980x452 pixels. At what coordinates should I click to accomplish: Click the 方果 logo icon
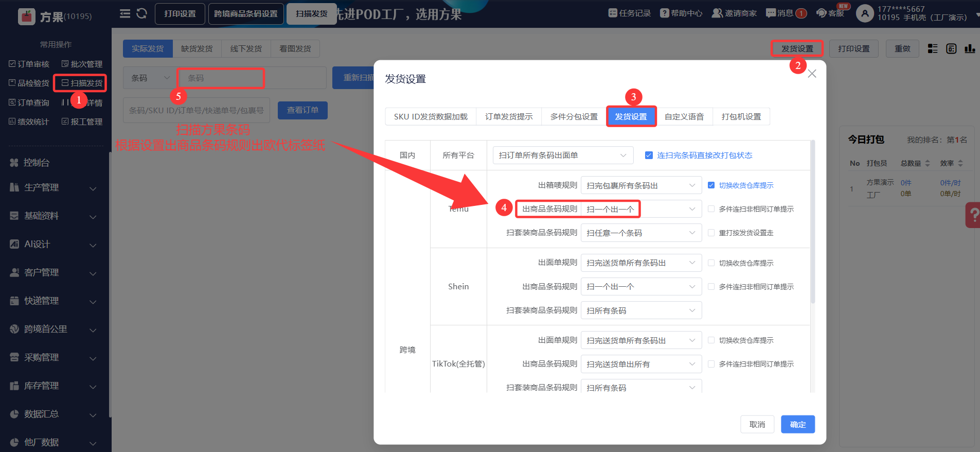tap(26, 16)
